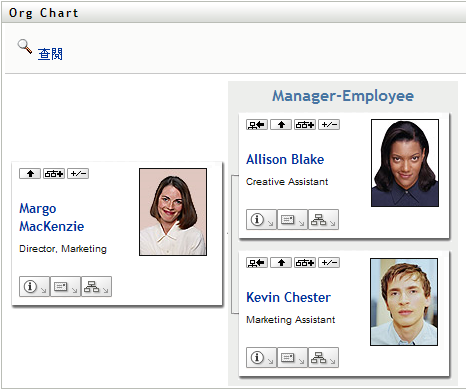Choose org chart relationship on Allison Blake's card
Screen dimensions: 466x391
305,125
